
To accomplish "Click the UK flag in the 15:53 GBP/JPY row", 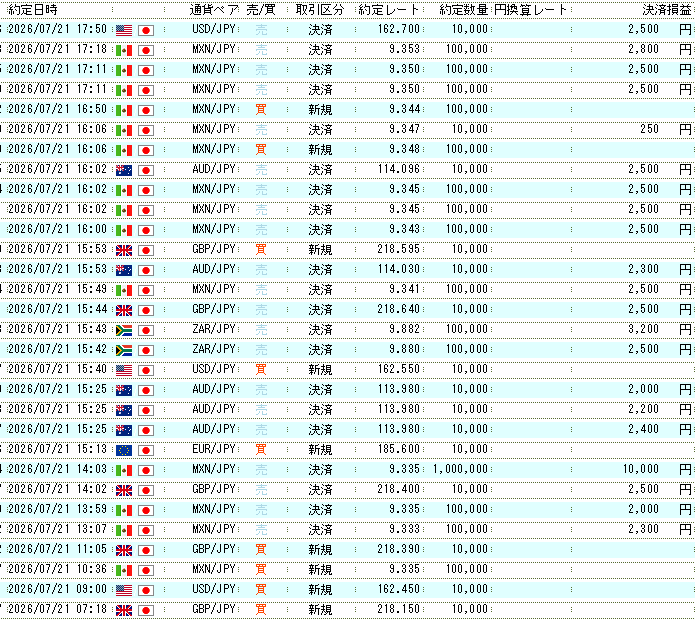I will tap(124, 250).
